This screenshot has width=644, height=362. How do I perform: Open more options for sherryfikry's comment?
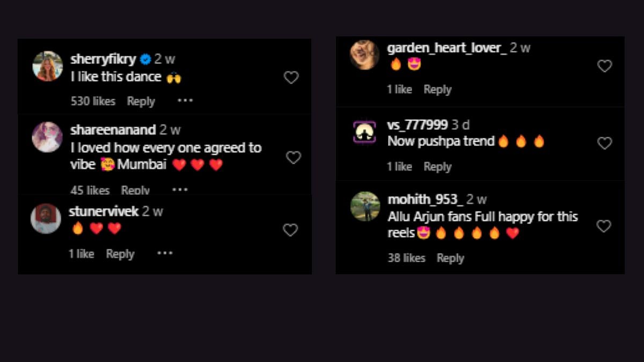point(185,101)
